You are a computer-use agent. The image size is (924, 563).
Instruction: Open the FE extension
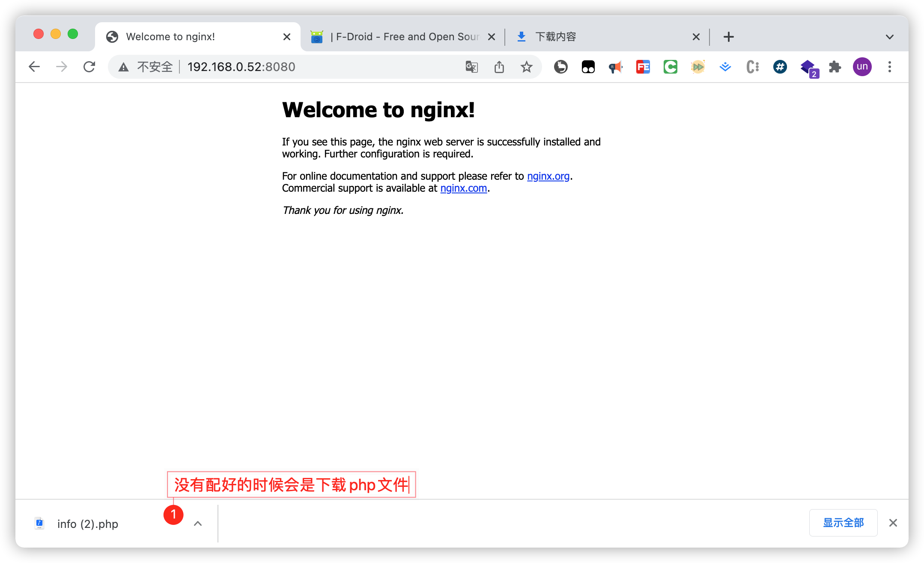coord(642,67)
